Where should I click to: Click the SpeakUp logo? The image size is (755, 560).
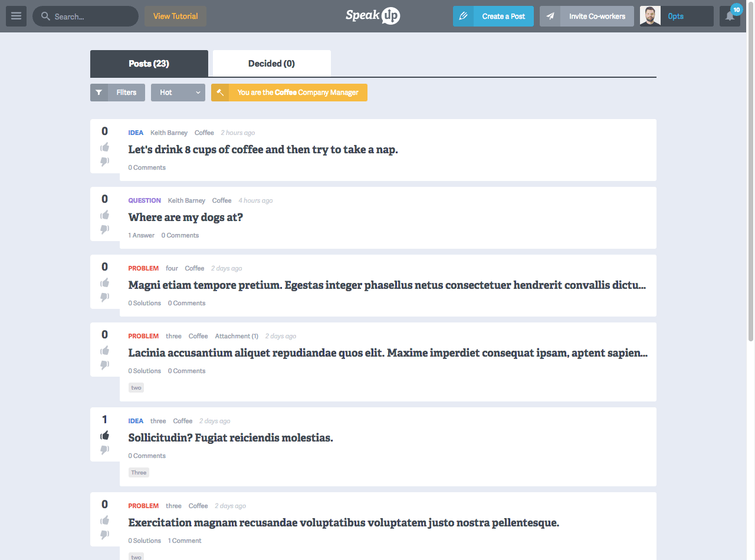coord(373,16)
